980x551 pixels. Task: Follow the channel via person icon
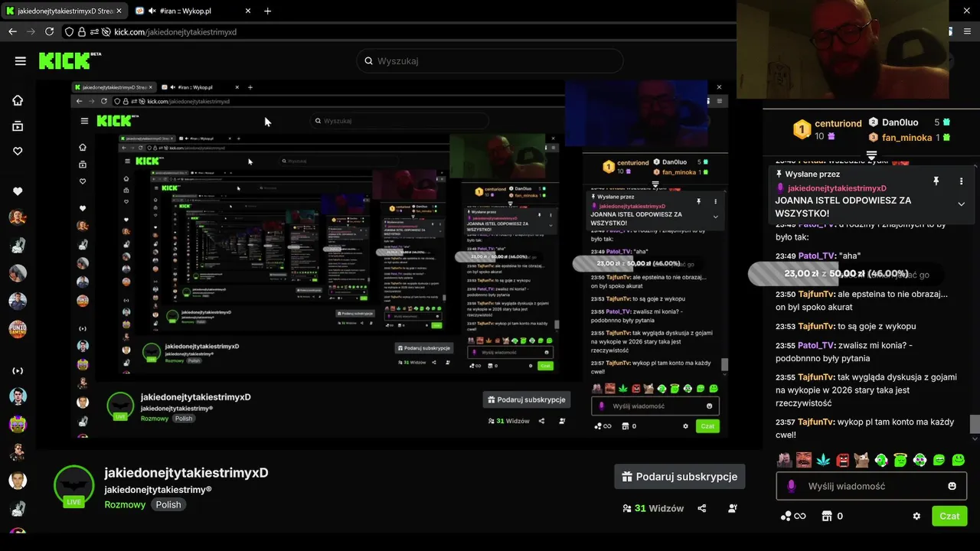click(733, 508)
